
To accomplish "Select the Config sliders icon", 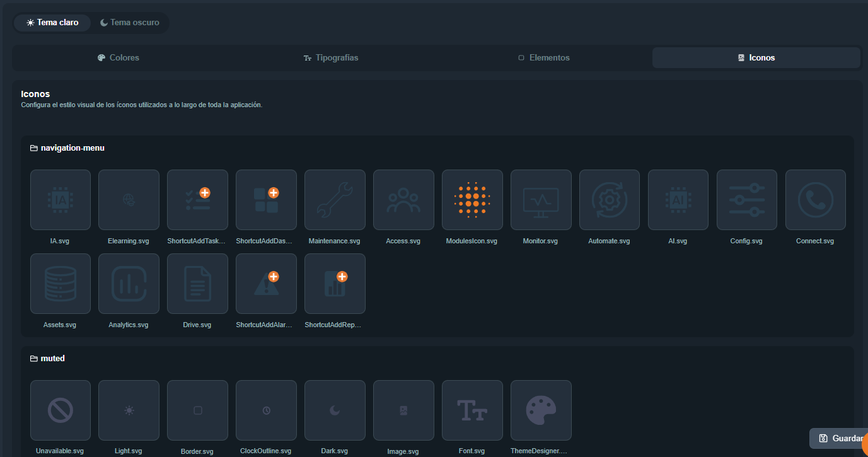I will (x=746, y=199).
